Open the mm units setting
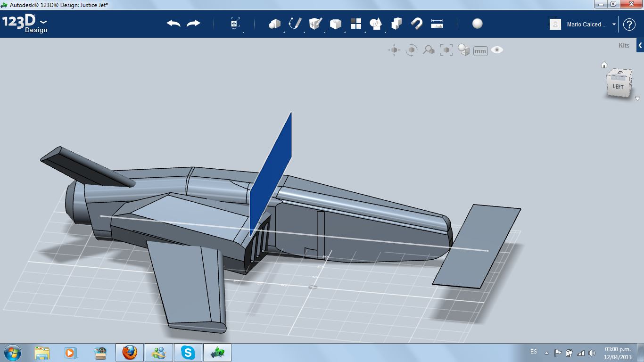The height and width of the screenshot is (362, 644). (480, 51)
